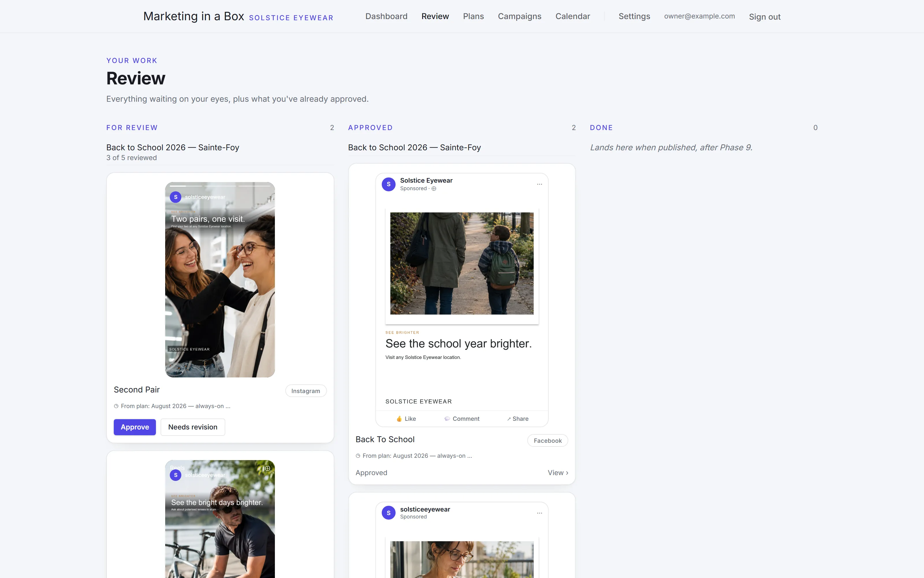Open the Calendar page

point(572,16)
